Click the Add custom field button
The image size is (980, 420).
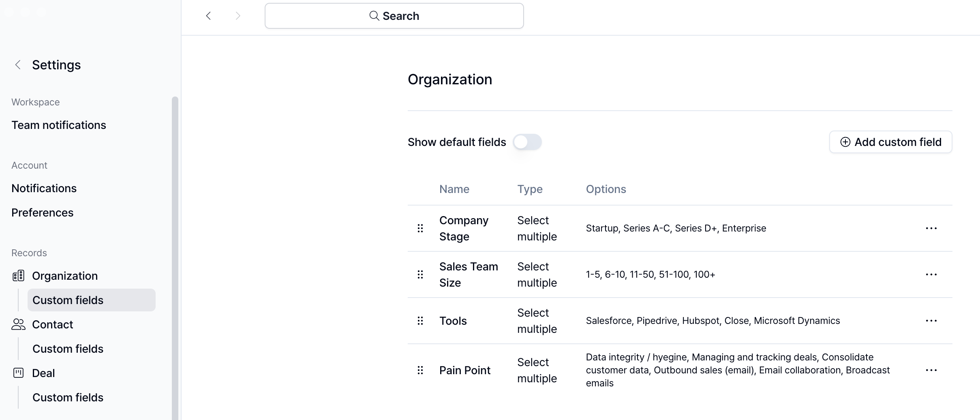pyautogui.click(x=890, y=142)
